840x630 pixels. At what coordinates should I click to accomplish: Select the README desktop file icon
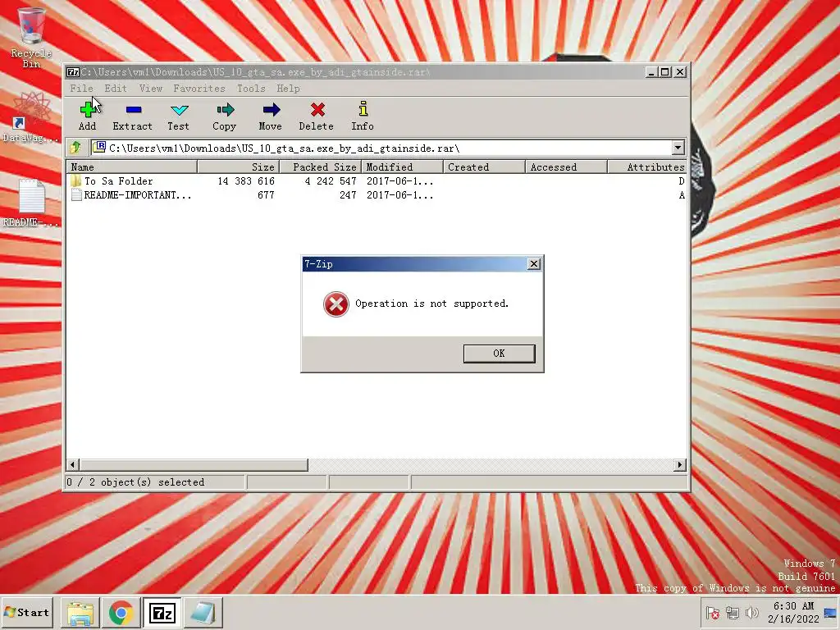tap(31, 203)
